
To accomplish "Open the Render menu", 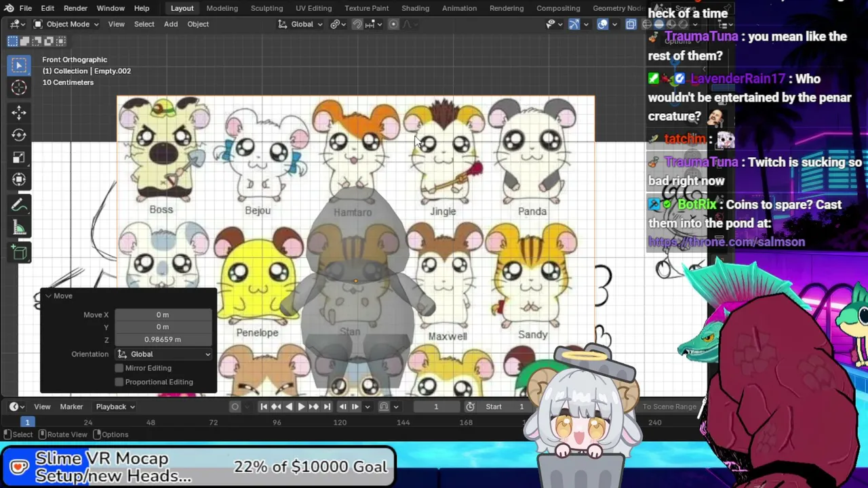I will [x=75, y=8].
